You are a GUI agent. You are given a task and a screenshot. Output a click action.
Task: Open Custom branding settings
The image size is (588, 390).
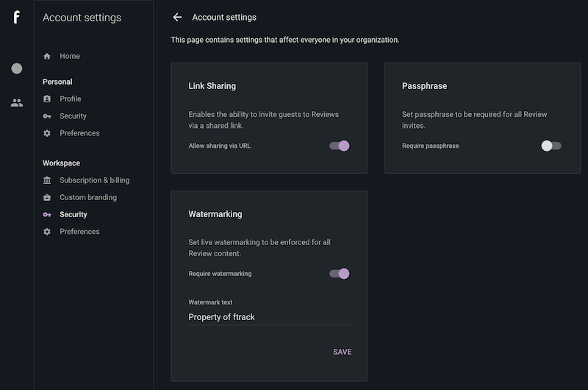[x=88, y=197]
